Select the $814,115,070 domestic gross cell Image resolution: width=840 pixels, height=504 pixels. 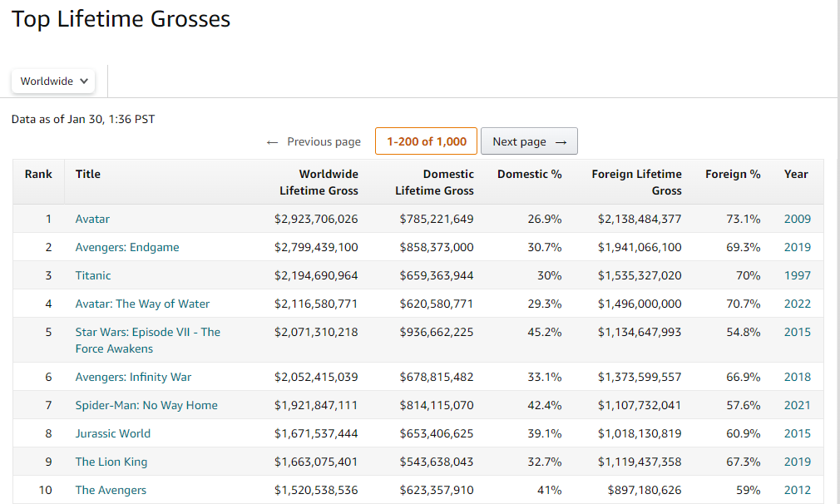pos(437,406)
